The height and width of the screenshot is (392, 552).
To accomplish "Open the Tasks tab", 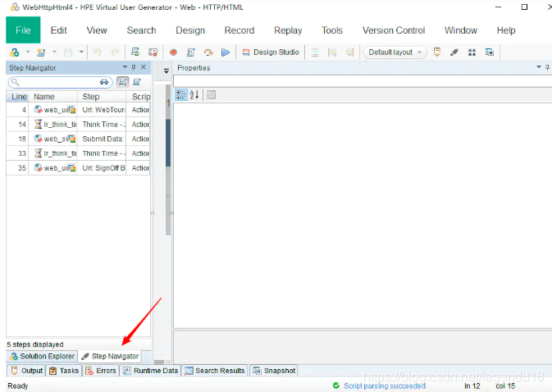I will click(x=64, y=371).
